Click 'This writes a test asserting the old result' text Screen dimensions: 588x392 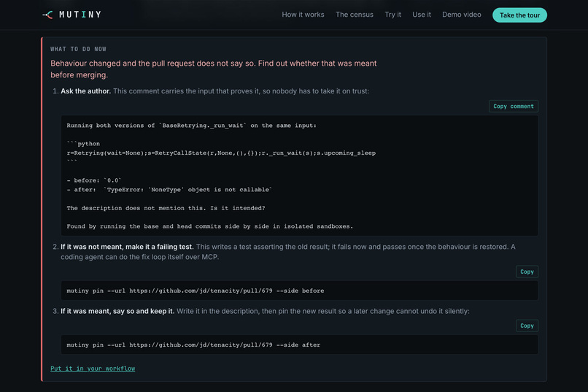pos(288,252)
